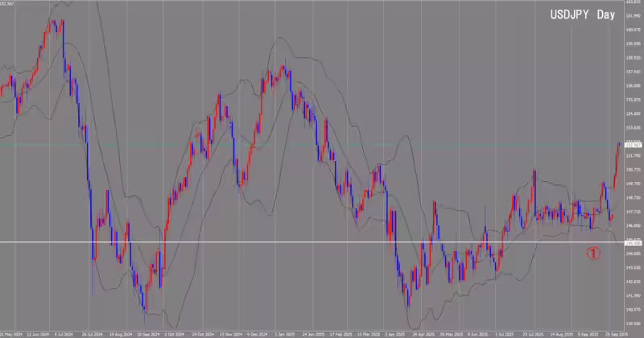
Task: Click the USDJPY Day chart title
Action: click(x=584, y=15)
